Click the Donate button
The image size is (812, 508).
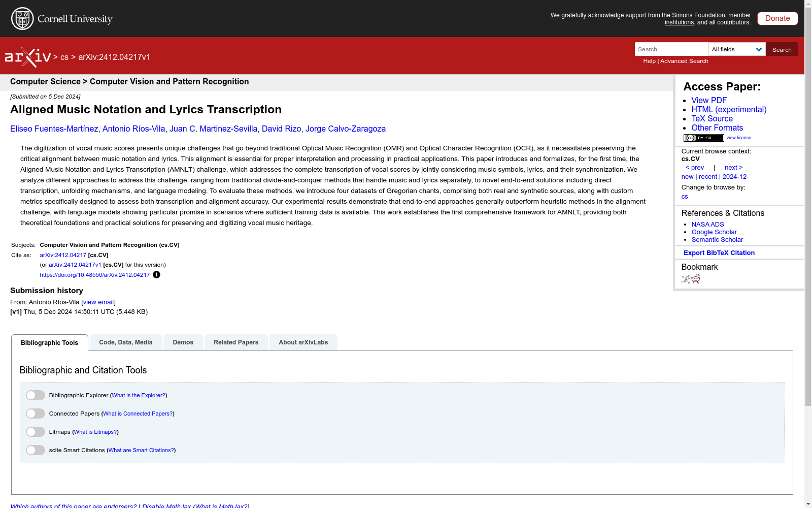point(777,18)
